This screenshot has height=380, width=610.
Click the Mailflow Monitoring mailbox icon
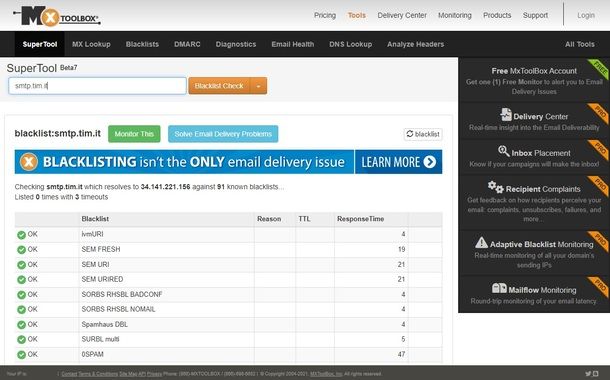coord(499,288)
